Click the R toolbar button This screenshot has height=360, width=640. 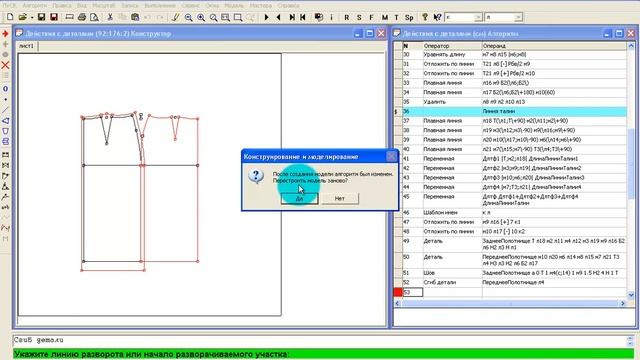(347, 18)
